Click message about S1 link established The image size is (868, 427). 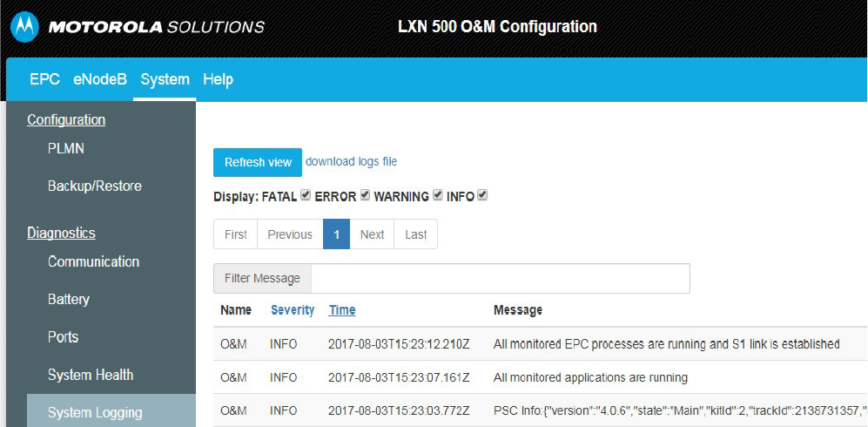pyautogui.click(x=667, y=344)
